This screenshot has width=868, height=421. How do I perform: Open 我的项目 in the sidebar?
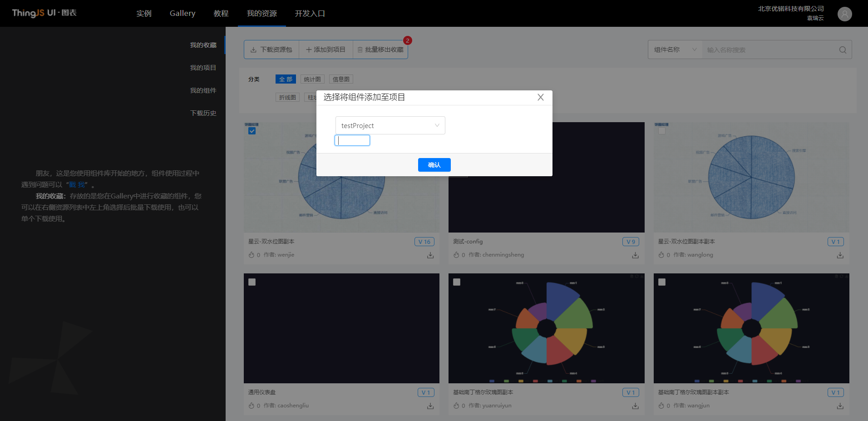(x=203, y=68)
